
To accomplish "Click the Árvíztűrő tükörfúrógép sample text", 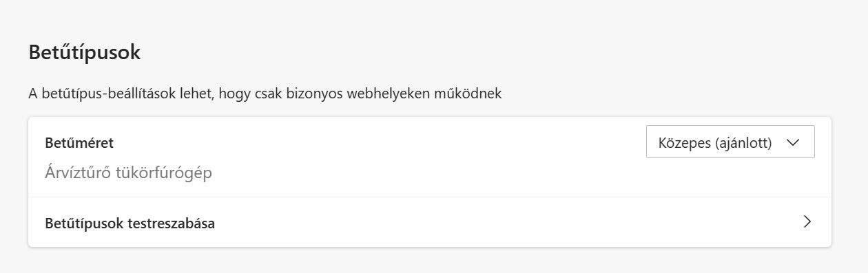I will 129,173.
